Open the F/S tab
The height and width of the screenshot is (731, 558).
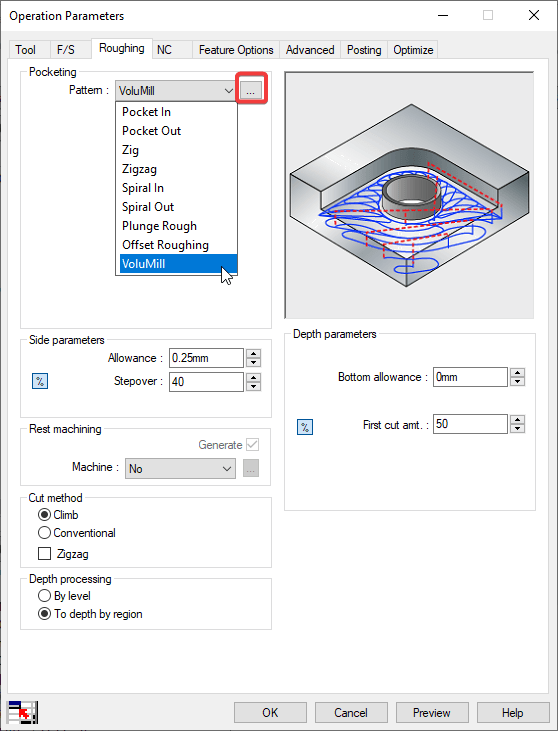[66, 50]
